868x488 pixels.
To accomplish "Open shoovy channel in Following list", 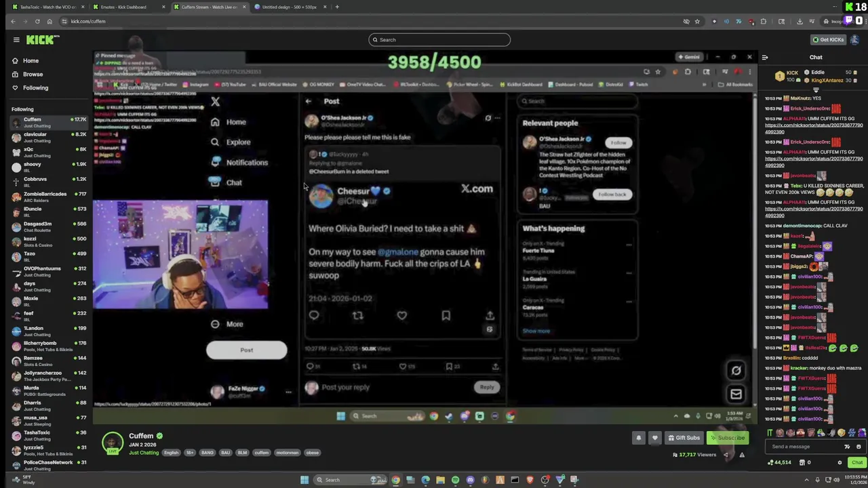I will 49,167.
